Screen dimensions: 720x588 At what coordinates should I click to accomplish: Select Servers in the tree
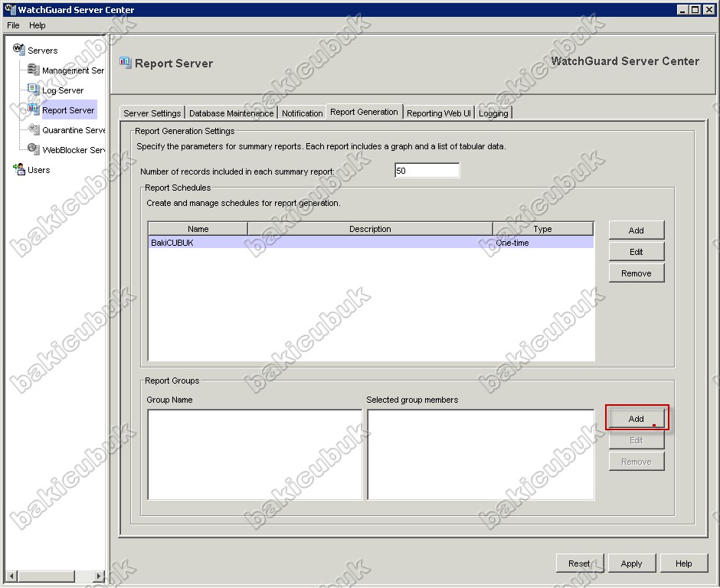43,50
